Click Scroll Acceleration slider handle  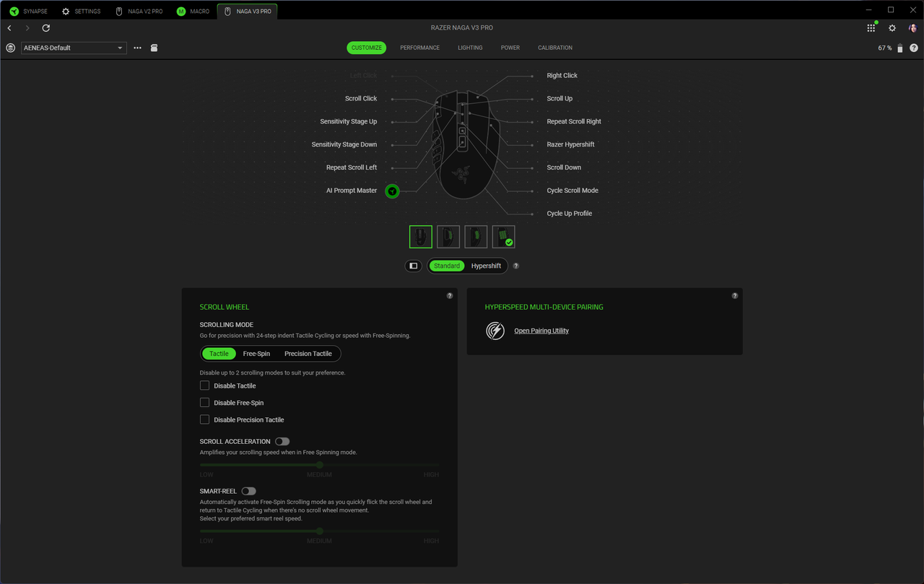(319, 465)
